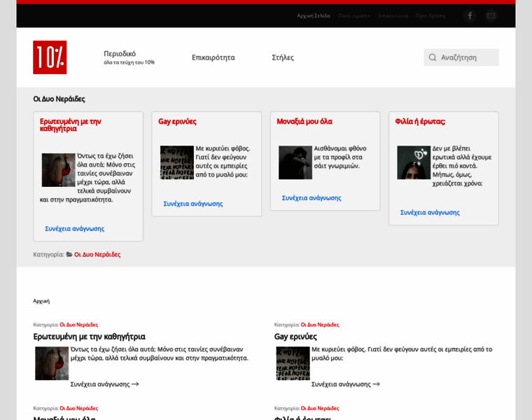This screenshot has width=532, height=420.
Task: Open the Περιοδικό menu
Action: coord(120,54)
